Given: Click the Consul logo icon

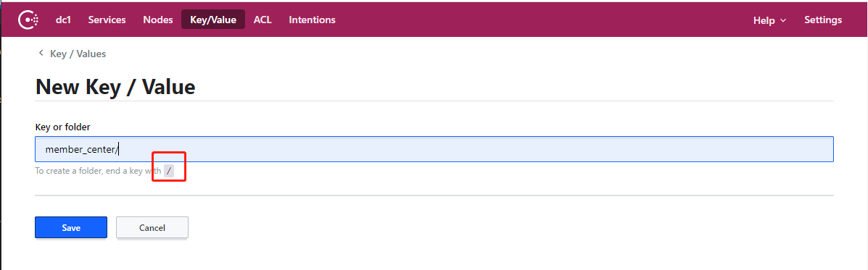Looking at the screenshot, I should coord(28,20).
